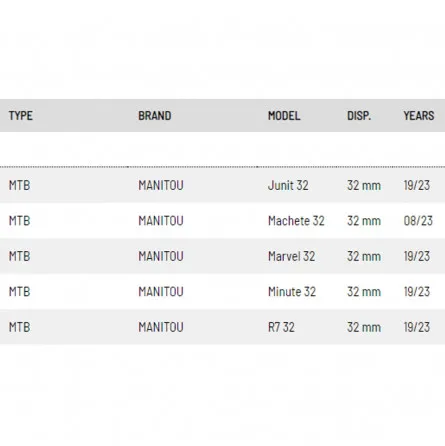Click the 32 mm value in the Minute 32 row
Viewport: 445px width, 446px height.
pyautogui.click(x=364, y=292)
